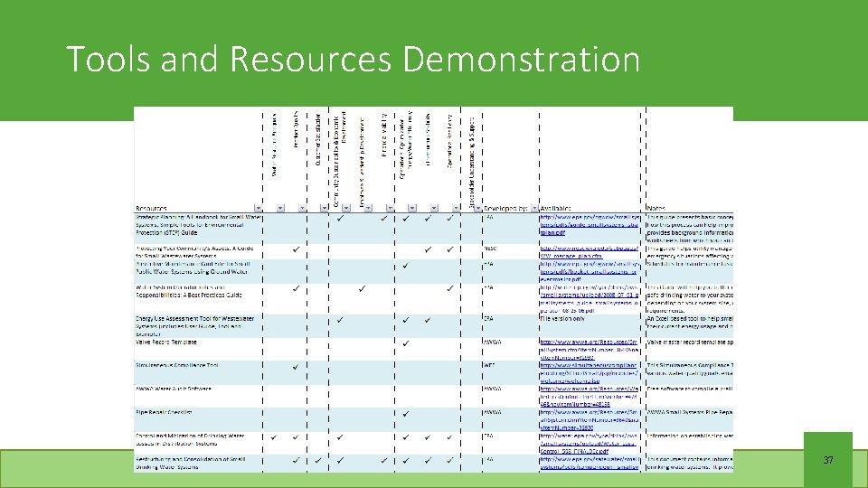Open the Developed by column filter dropdown
The height and width of the screenshot is (488, 868).
pos(534,209)
